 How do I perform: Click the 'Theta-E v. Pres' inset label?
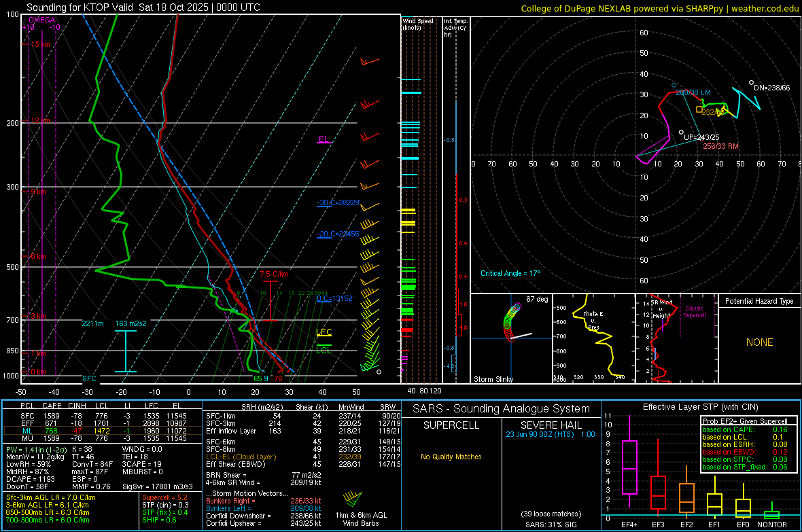click(593, 320)
